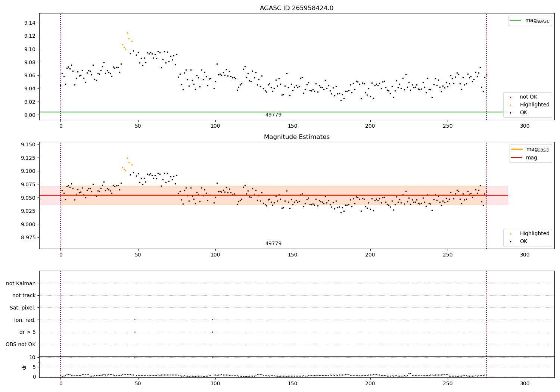
Task: Click the plot title AGASC ID 265958424.0
Action: click(296, 8)
